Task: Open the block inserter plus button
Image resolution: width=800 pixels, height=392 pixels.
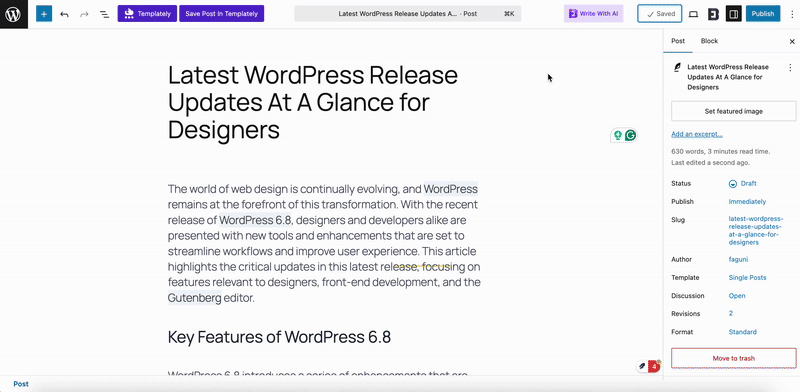Action: [x=44, y=14]
